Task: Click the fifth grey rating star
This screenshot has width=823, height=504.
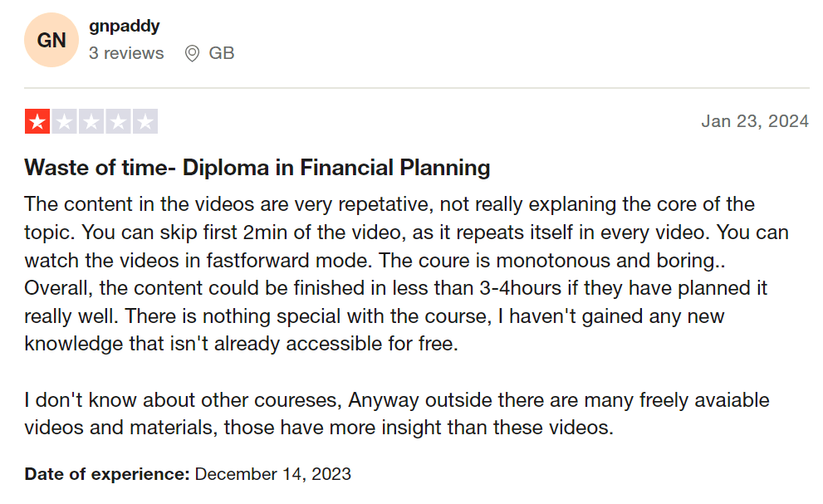Action: click(145, 122)
